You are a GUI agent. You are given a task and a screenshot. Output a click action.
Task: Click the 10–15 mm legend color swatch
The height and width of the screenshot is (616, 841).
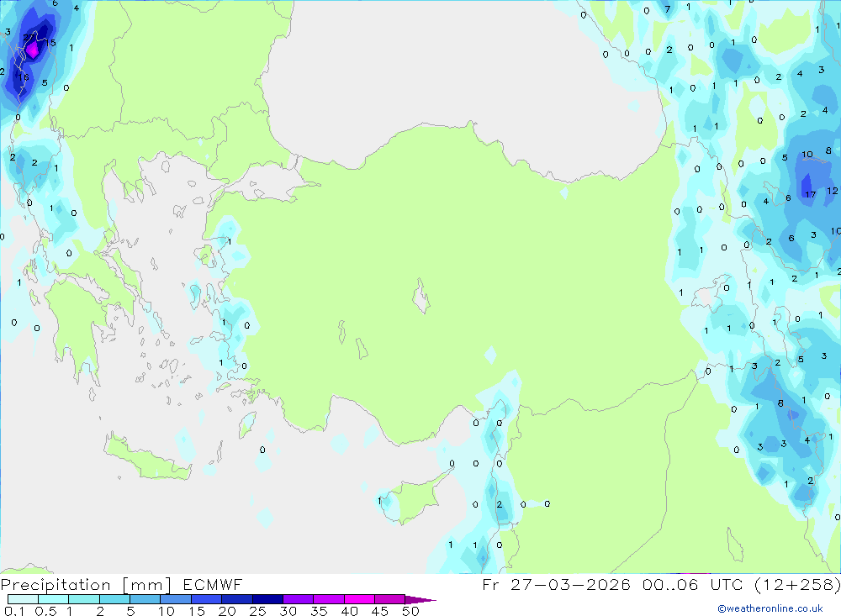(176, 599)
